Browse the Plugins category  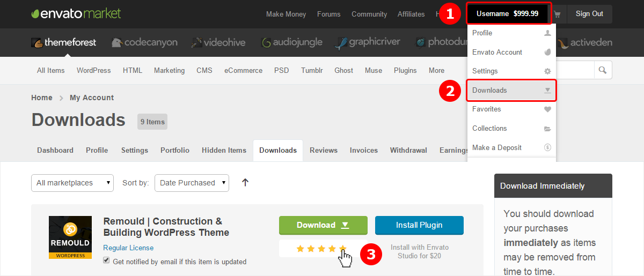[405, 70]
